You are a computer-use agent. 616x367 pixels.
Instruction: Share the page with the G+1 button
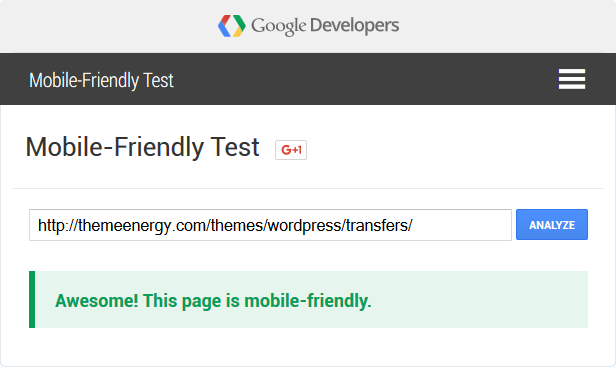point(291,150)
